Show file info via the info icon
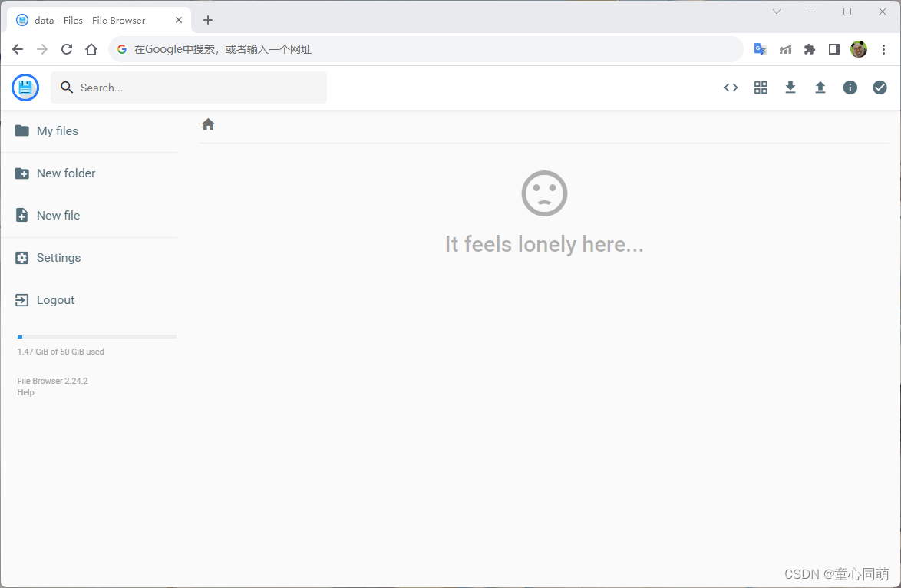This screenshot has width=901, height=588. pos(850,87)
